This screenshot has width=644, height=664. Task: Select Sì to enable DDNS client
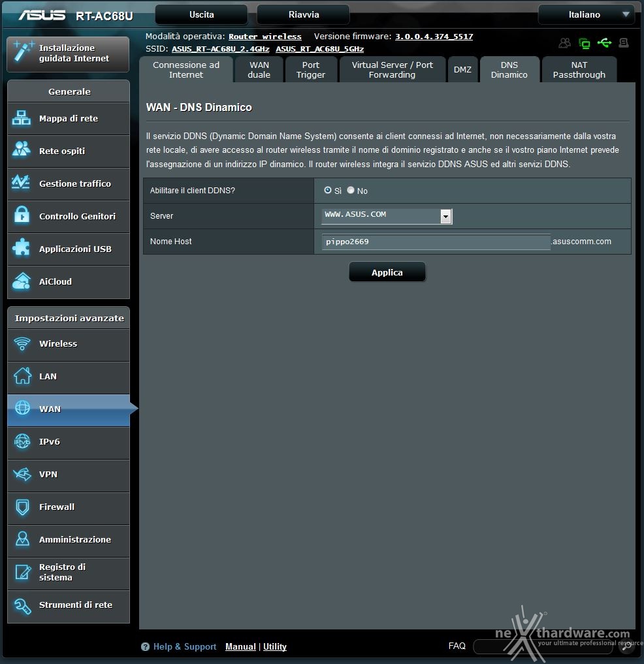click(327, 190)
